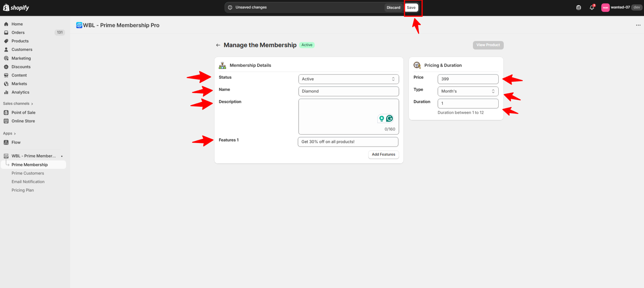The height and width of the screenshot is (288, 644).
Task: Click the Point of Sale icon
Action: [x=6, y=112]
